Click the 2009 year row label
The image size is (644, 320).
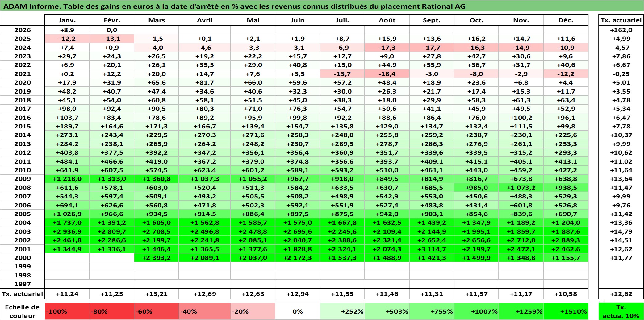click(23, 179)
